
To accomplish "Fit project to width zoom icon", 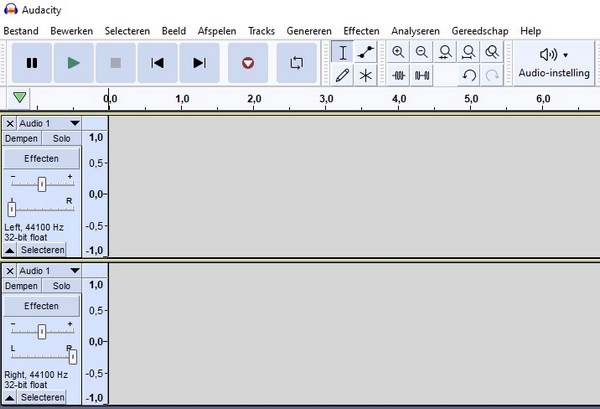I will pyautogui.click(x=469, y=52).
